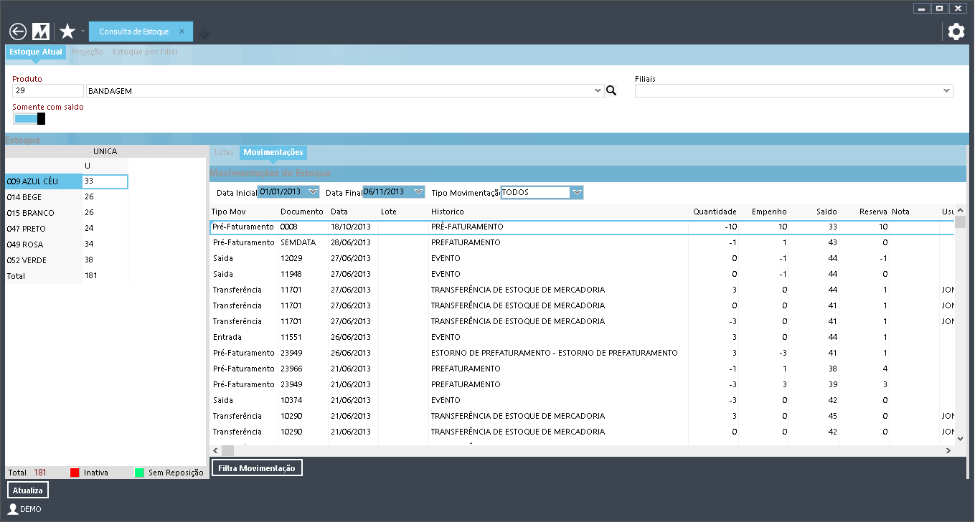The height and width of the screenshot is (522, 980).
Task: Open the Data Final date picker
Action: (418, 192)
